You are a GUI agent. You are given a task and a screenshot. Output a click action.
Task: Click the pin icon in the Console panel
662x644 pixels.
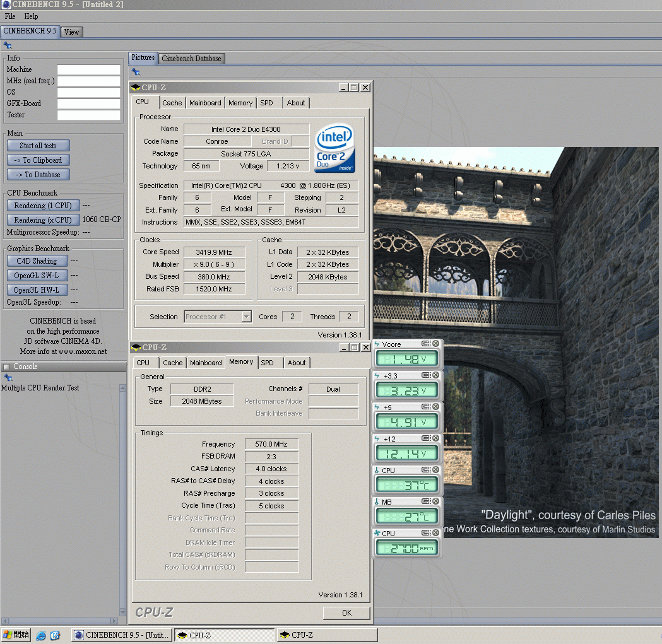[x=8, y=378]
